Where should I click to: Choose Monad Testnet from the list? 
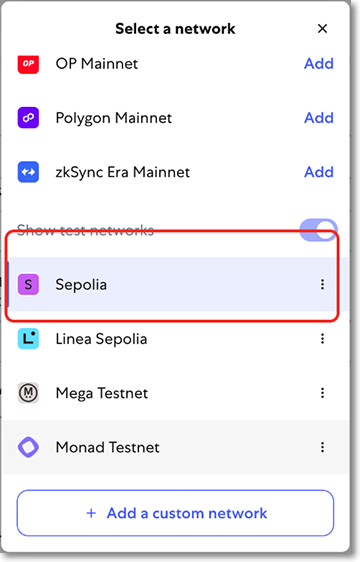tap(176, 447)
